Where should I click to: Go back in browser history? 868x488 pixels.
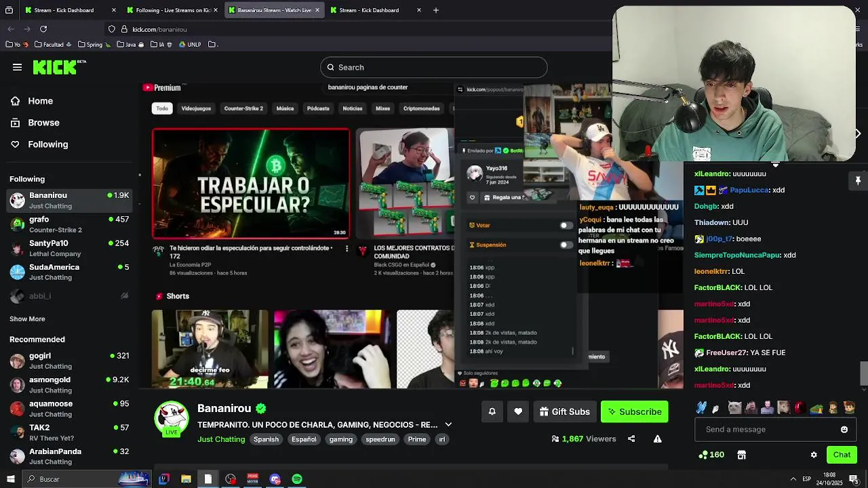(x=11, y=29)
